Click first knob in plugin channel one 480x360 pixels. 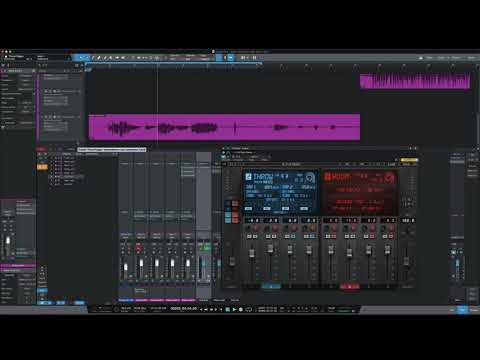coord(248,228)
